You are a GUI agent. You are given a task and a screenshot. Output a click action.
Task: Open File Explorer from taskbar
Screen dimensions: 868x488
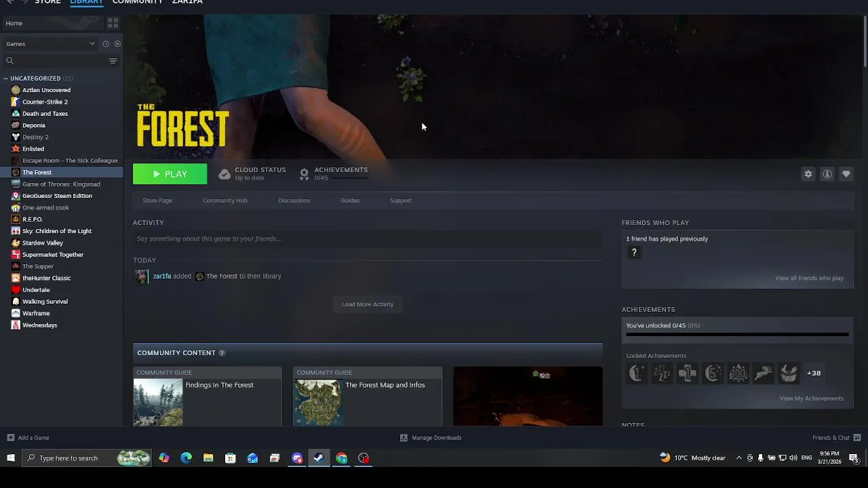pos(208,458)
